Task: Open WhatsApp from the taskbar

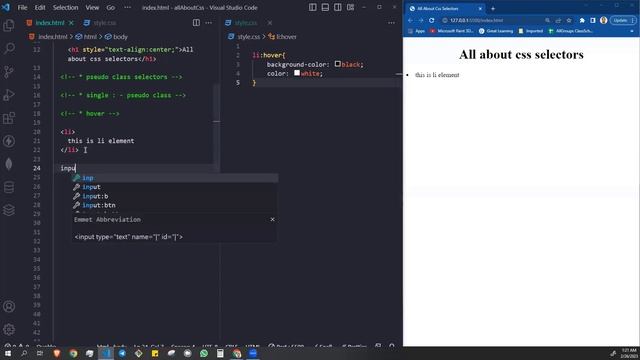Action: 204,353
